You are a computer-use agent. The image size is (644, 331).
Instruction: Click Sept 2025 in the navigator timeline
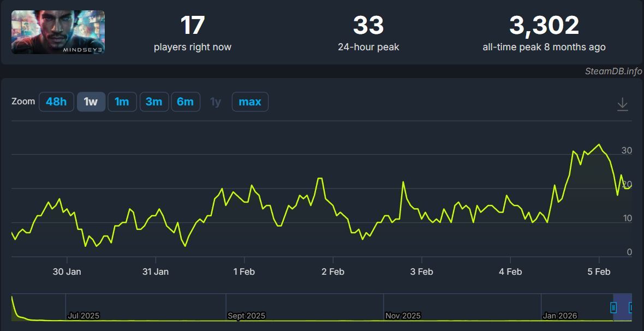pyautogui.click(x=246, y=316)
